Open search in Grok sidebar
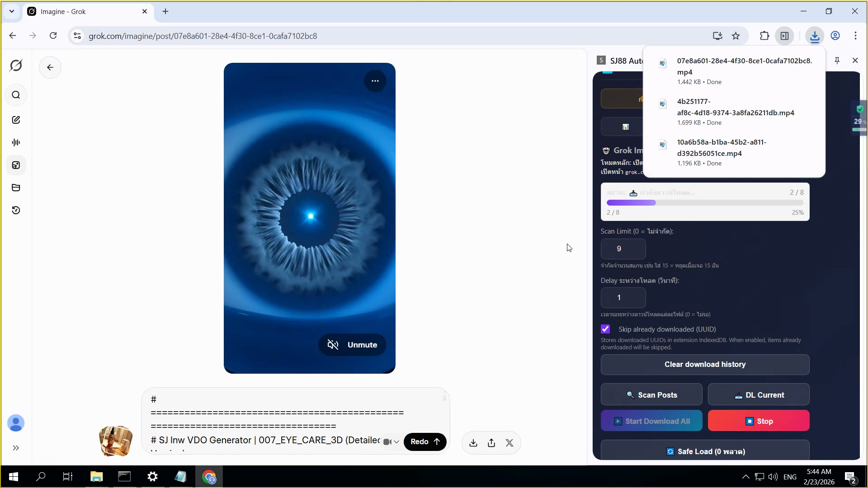Viewport: 868px width, 488px height. coord(16,95)
